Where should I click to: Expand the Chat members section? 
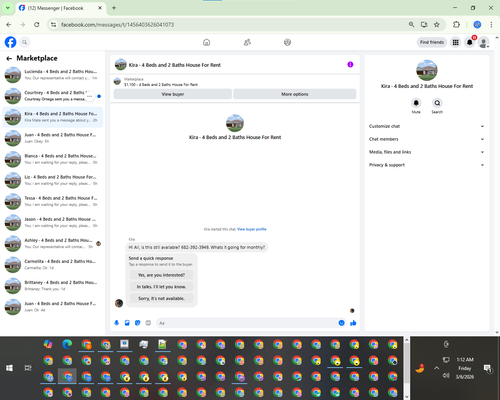click(426, 139)
